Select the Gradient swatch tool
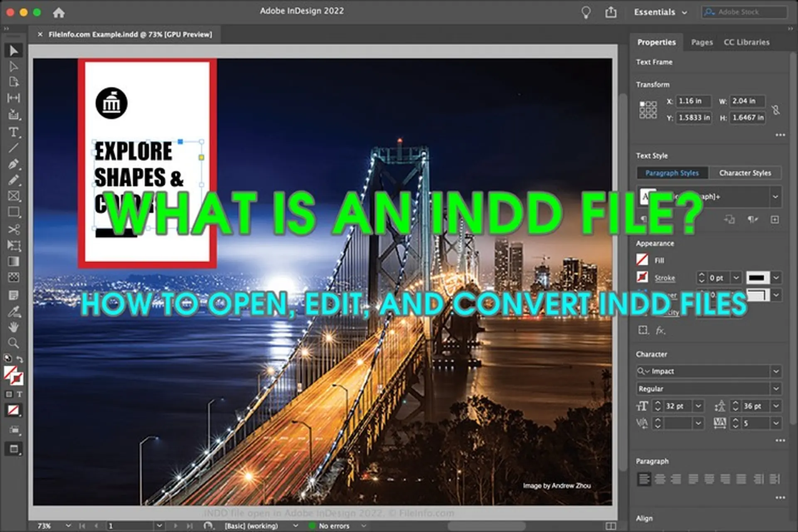Viewport: 798px width, 532px height. click(14, 261)
